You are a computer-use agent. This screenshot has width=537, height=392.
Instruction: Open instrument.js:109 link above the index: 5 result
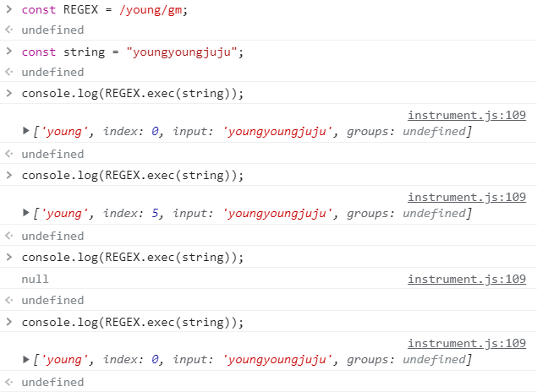(x=467, y=197)
